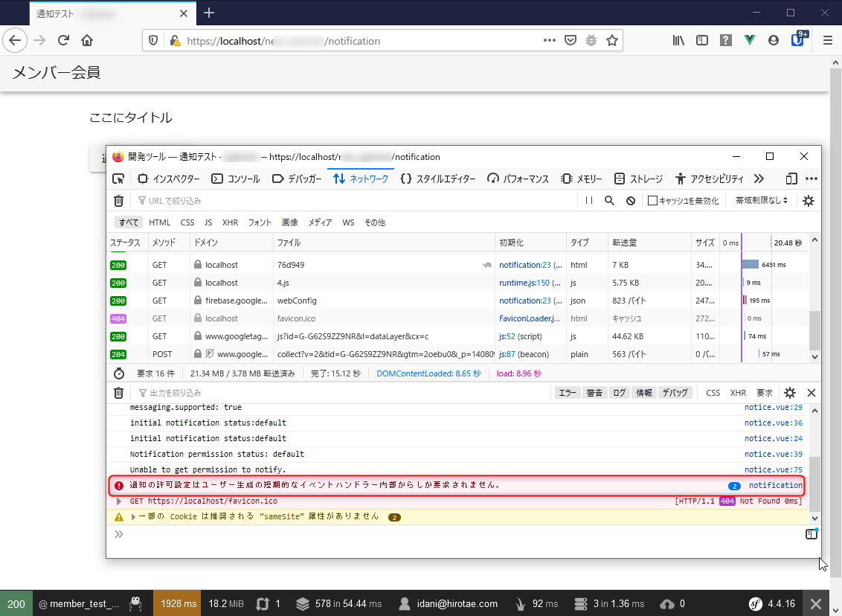Toggle ログ console filter
Image resolution: width=842 pixels, height=616 pixels.
coord(619,393)
